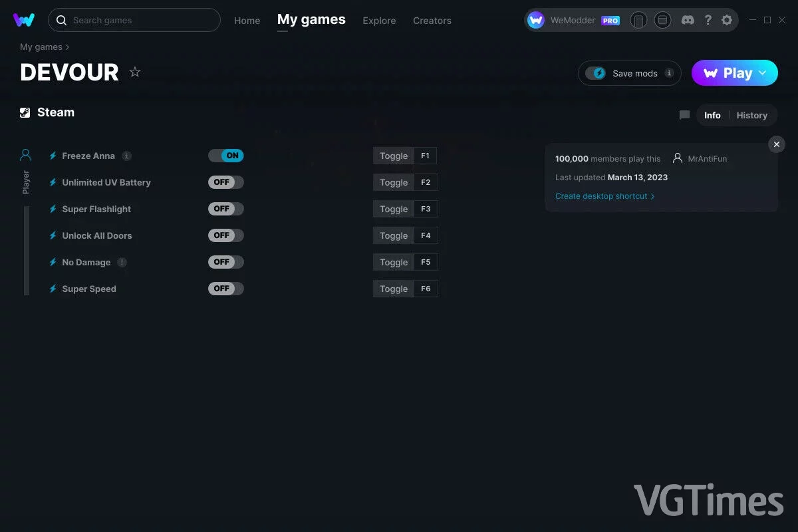Click the Search games input field
Viewport: 798px width, 532px height.
[134, 20]
